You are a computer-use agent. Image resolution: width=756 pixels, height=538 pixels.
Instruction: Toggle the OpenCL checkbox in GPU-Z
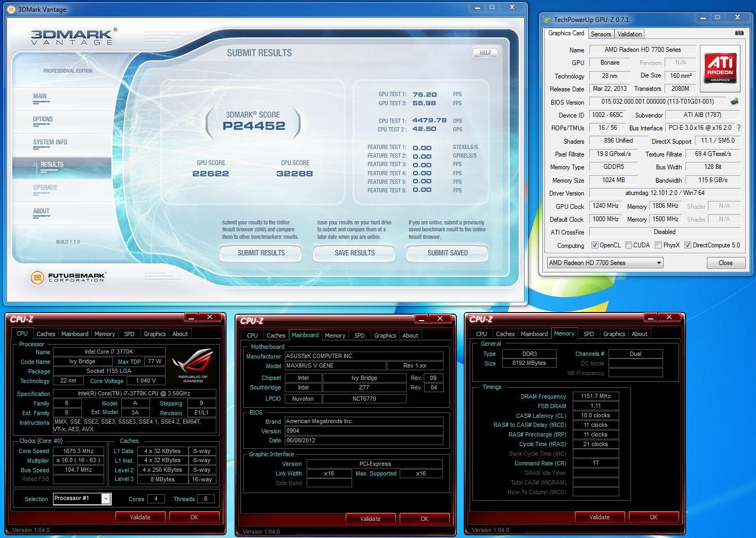[x=595, y=245]
